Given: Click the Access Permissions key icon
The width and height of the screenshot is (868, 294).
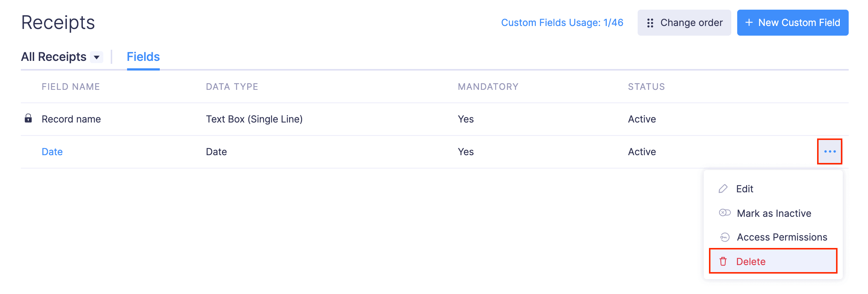Looking at the screenshot, I should click(725, 237).
